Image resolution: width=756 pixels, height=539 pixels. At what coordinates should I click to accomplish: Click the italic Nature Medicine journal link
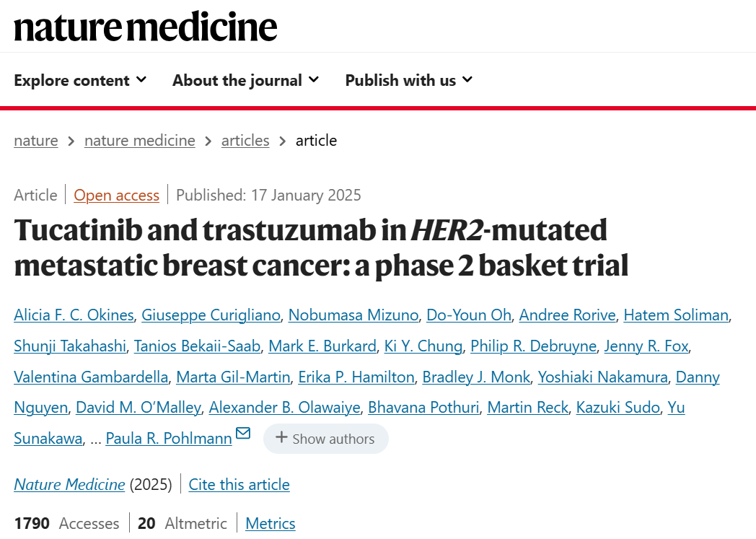point(69,484)
